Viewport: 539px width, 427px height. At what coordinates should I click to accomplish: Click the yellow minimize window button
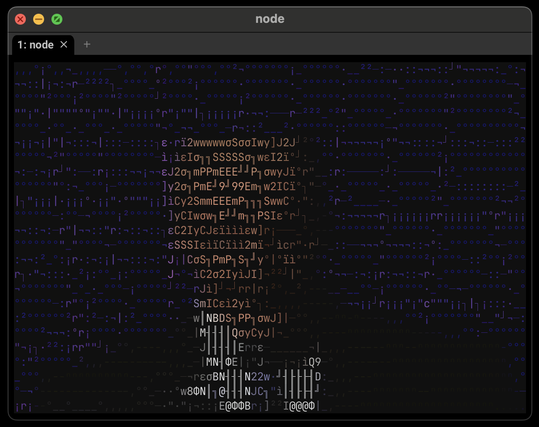[x=38, y=19]
